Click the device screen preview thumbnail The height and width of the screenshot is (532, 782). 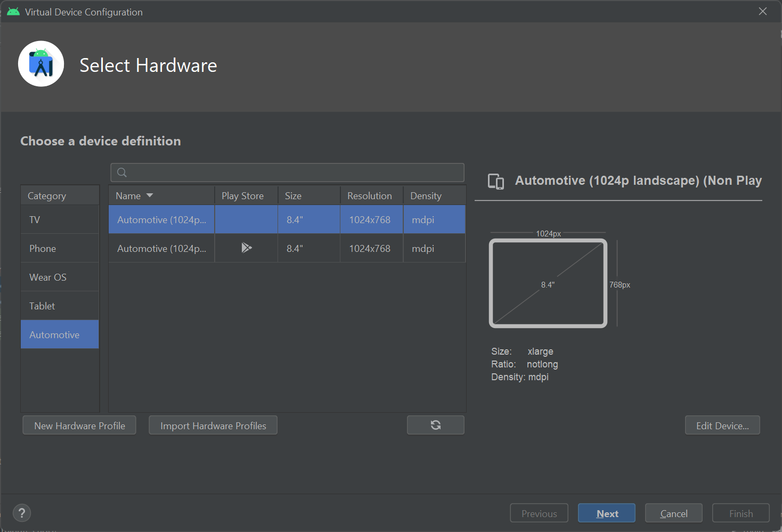pyautogui.click(x=548, y=283)
